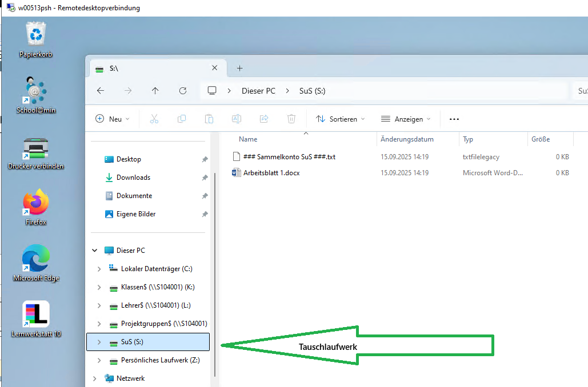The image size is (588, 387).
Task: Select Persönliches Laufwerk (Z:) in sidebar
Action: (160, 360)
